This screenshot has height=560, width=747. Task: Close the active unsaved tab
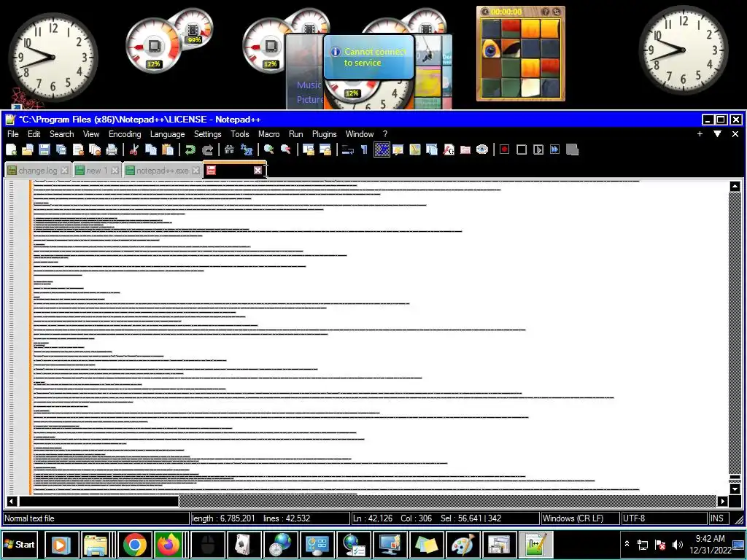click(258, 170)
